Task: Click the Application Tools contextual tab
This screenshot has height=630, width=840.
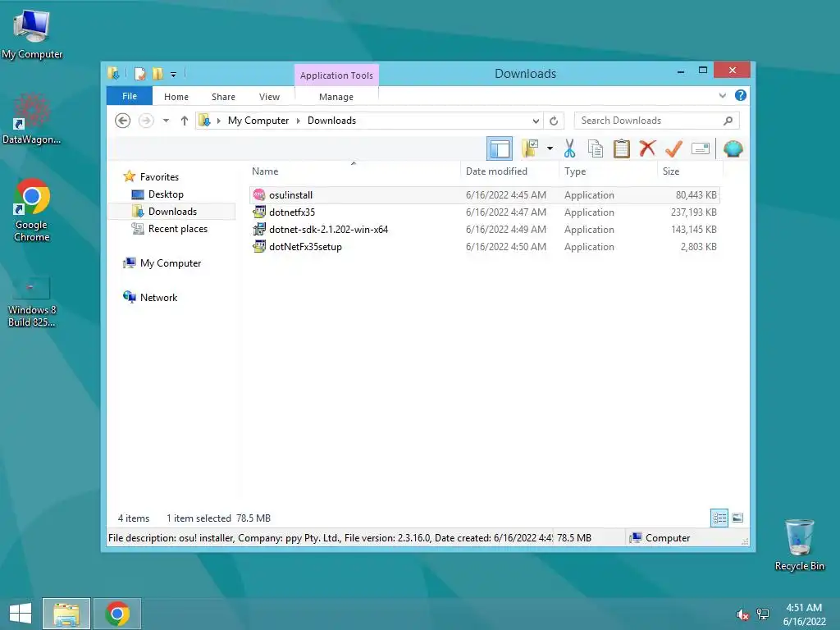Action: (336, 75)
